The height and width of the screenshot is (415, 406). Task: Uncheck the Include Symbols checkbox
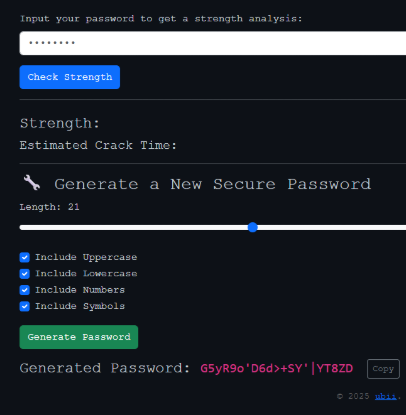click(x=25, y=306)
